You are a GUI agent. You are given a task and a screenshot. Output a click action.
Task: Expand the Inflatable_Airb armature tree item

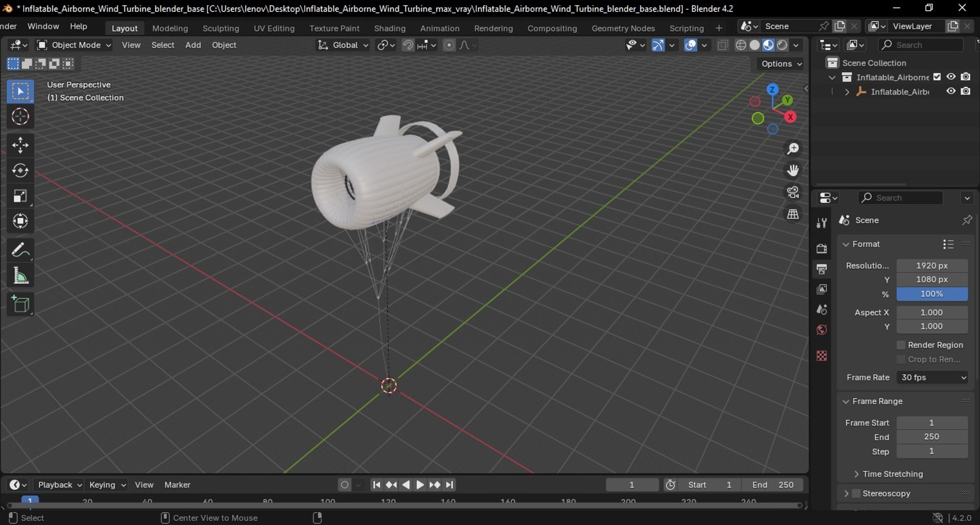(847, 92)
